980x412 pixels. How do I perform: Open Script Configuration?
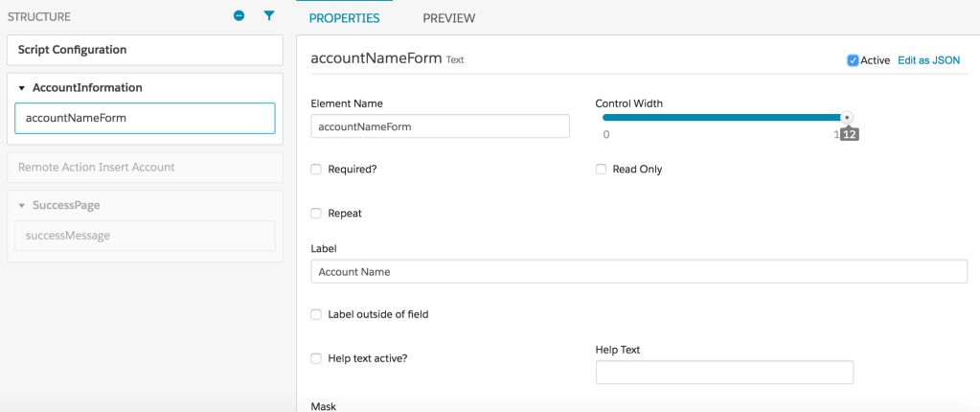pos(145,50)
